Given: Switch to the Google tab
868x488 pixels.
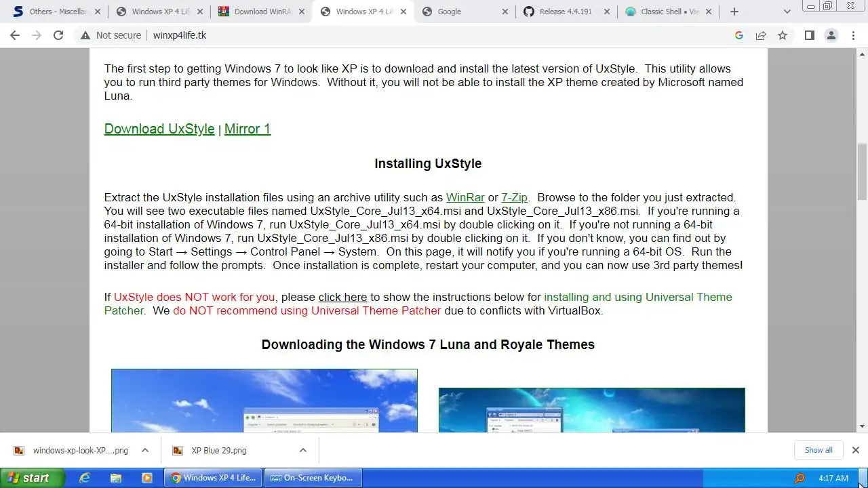Looking at the screenshot, I should 465,12.
